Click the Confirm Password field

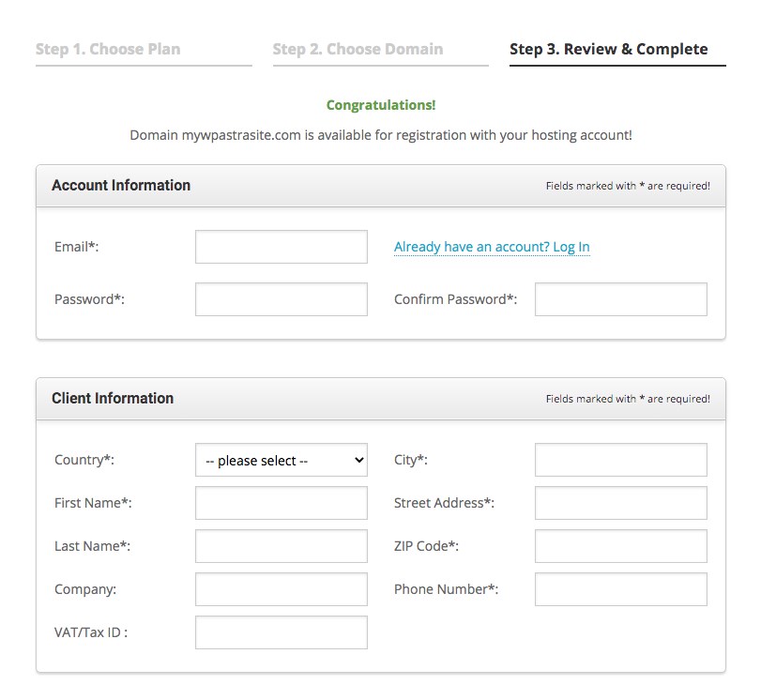[x=620, y=299]
